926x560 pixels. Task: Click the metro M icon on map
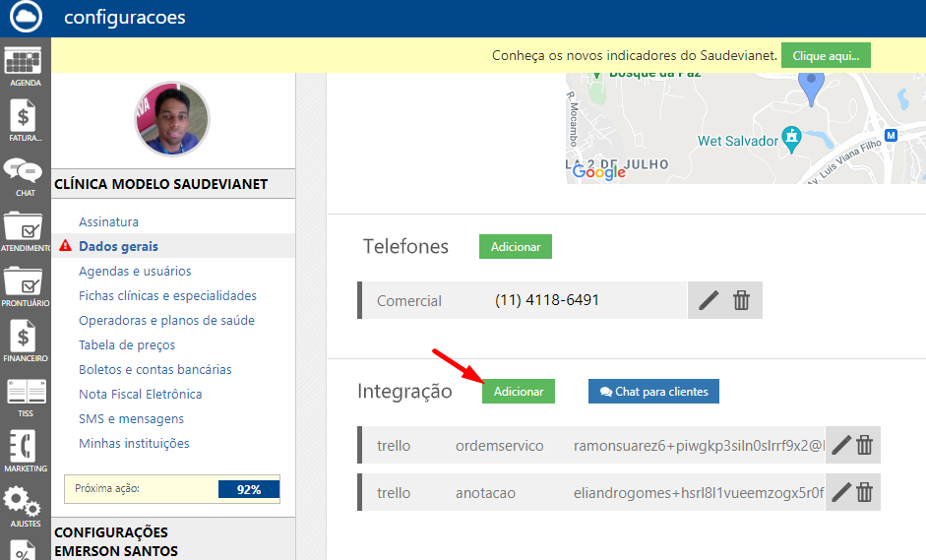pyautogui.click(x=892, y=135)
